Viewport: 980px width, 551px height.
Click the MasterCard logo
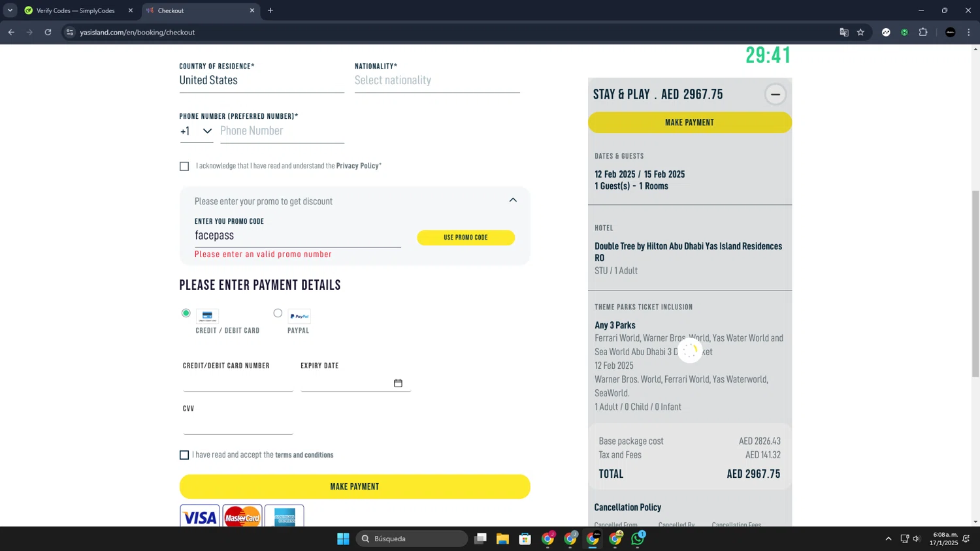[242, 516]
